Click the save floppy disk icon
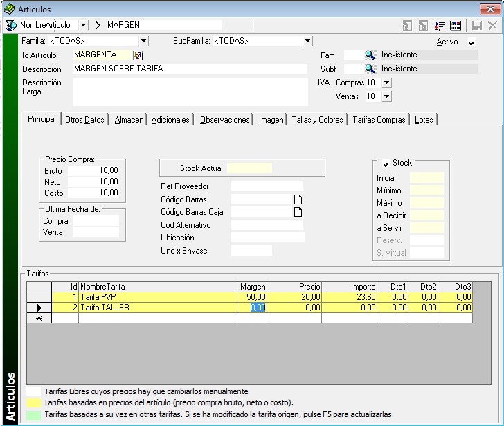 [477, 26]
